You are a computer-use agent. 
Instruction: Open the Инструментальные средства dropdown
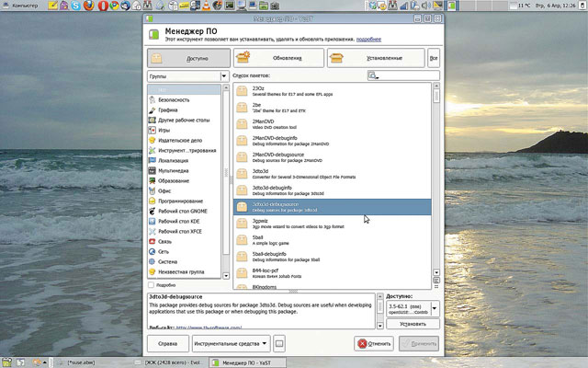231,343
